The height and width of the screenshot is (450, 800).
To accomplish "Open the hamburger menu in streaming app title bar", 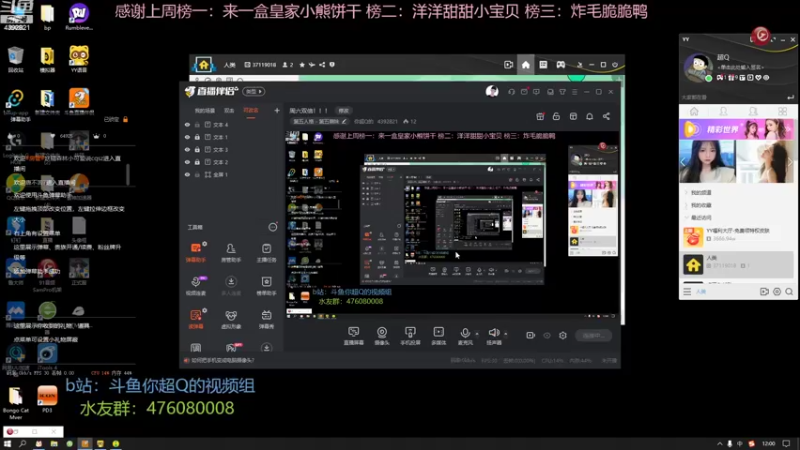I will pyautogui.click(x=574, y=92).
